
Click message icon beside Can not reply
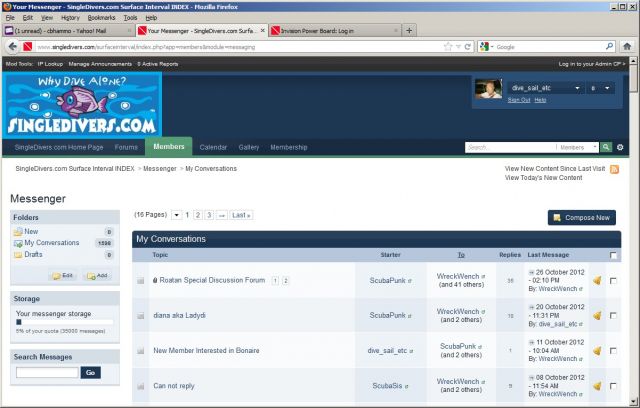(140, 386)
